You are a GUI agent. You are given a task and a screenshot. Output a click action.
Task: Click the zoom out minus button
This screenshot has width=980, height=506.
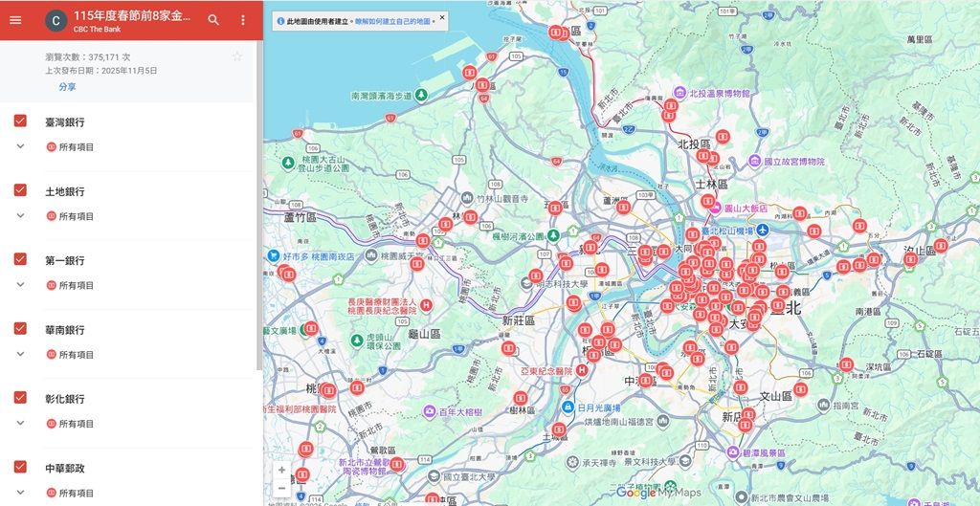pyautogui.click(x=282, y=488)
